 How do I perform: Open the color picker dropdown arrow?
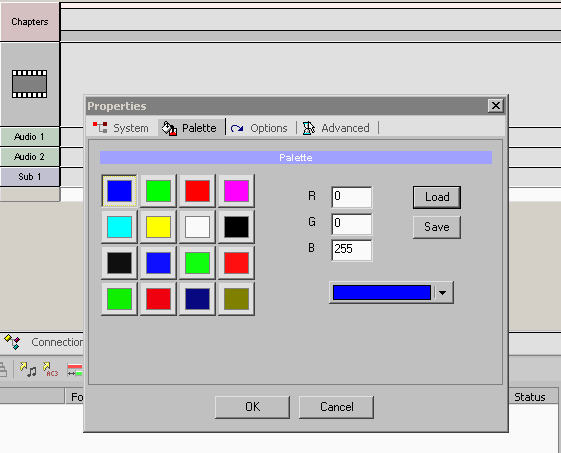tap(443, 293)
